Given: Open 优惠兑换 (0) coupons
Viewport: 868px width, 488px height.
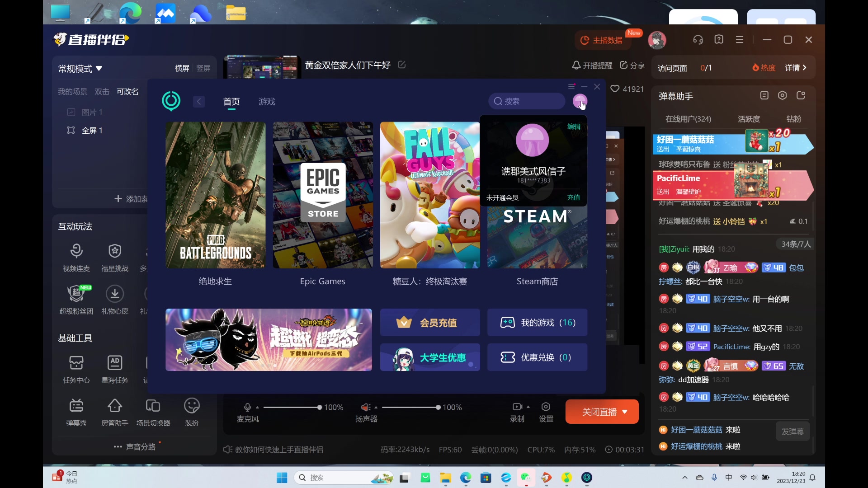Looking at the screenshot, I should [x=538, y=357].
